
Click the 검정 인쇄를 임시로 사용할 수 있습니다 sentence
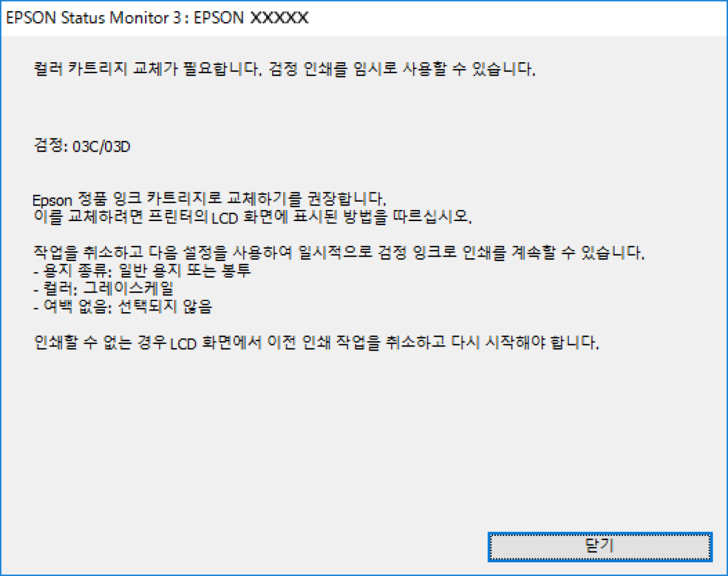[x=403, y=69]
